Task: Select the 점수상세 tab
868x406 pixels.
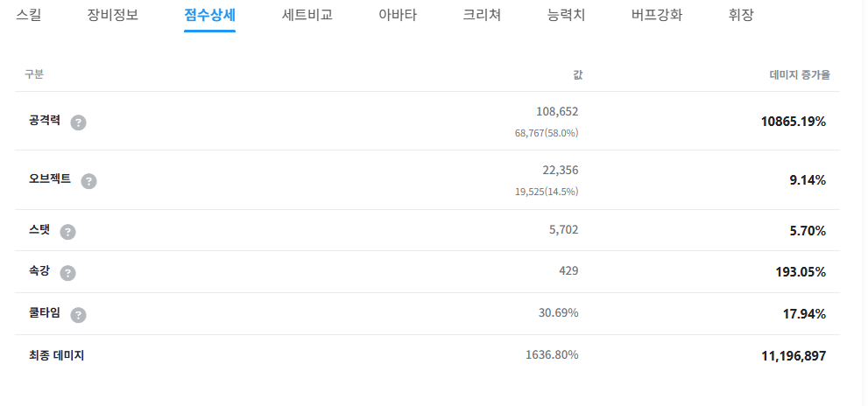Action: 209,15
